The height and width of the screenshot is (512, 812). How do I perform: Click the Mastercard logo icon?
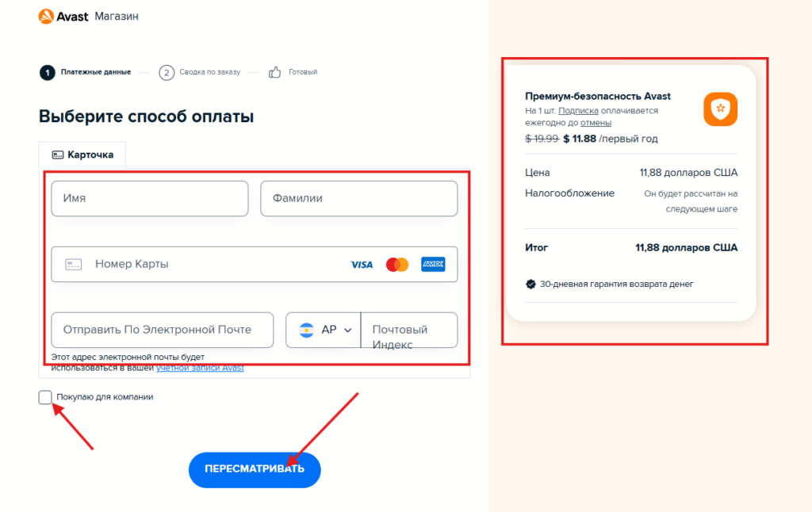click(397, 265)
